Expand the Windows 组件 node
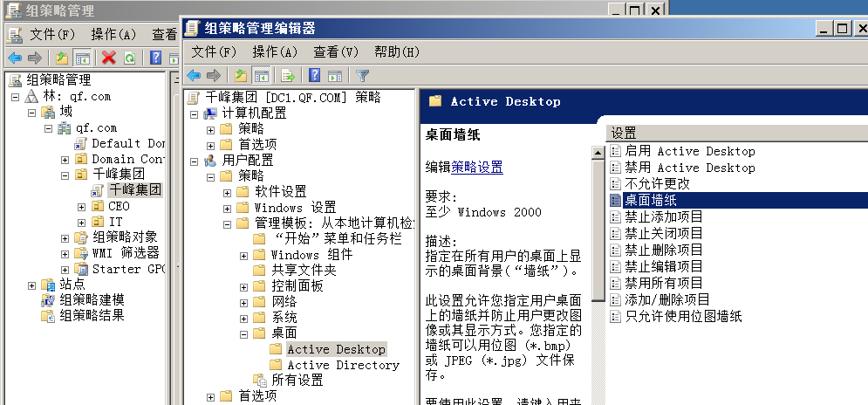Image resolution: width=868 pixels, height=405 pixels. pyautogui.click(x=243, y=256)
